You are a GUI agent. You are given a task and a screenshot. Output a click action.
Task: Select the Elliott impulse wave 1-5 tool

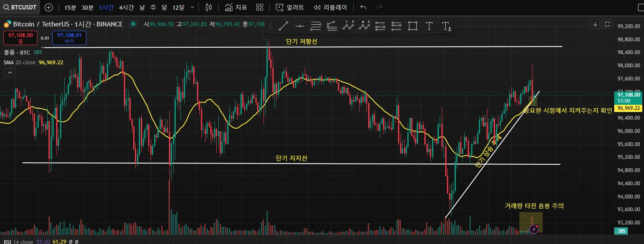pyautogui.click(x=349, y=26)
